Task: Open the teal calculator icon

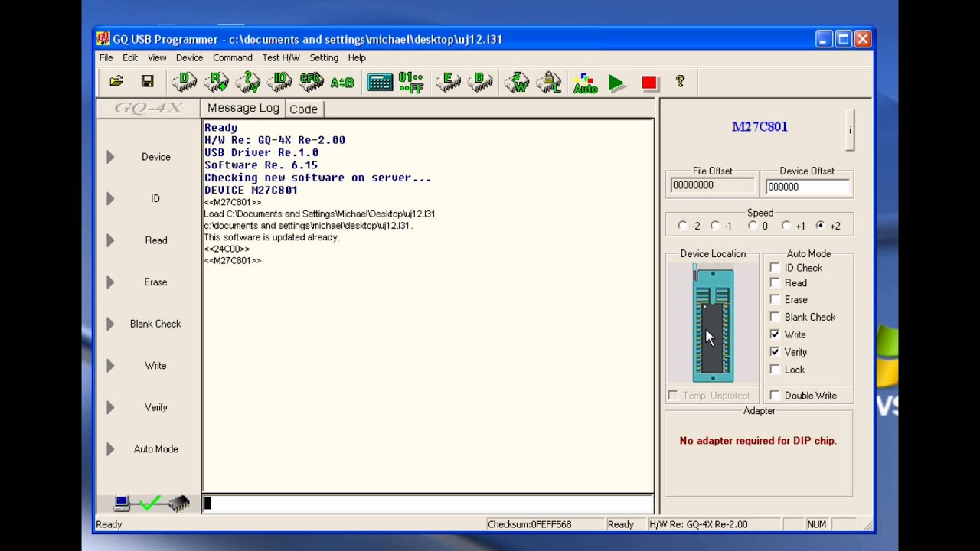Action: click(380, 83)
